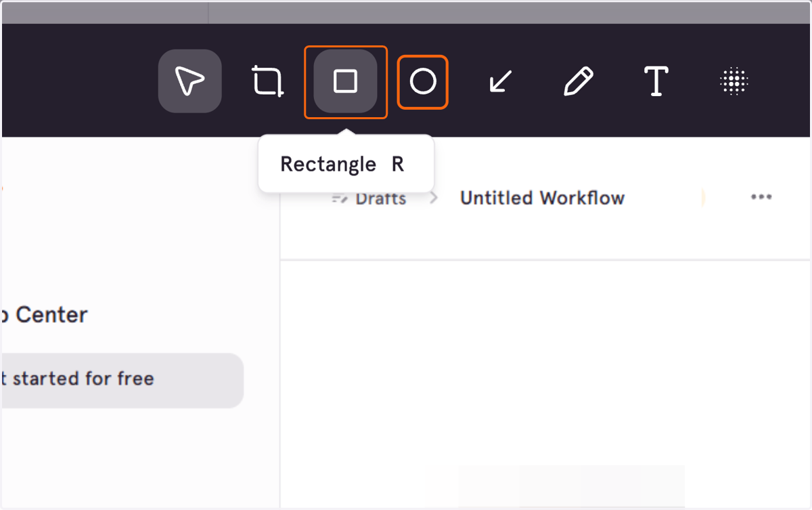Screen dimensions: 812x510
Task: Select the pointer selection tool
Action: tap(190, 81)
